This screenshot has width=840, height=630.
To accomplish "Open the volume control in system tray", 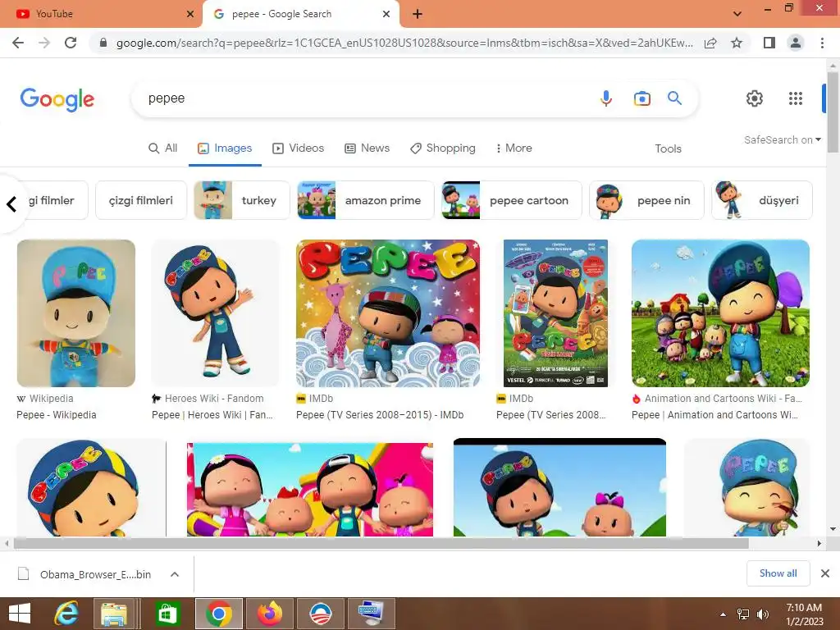I will click(x=763, y=614).
